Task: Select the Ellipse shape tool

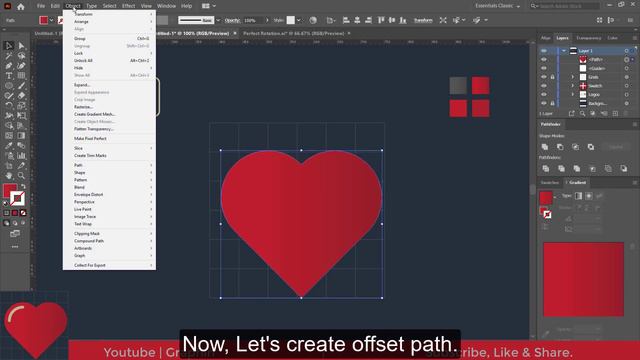Action: [x=9, y=86]
